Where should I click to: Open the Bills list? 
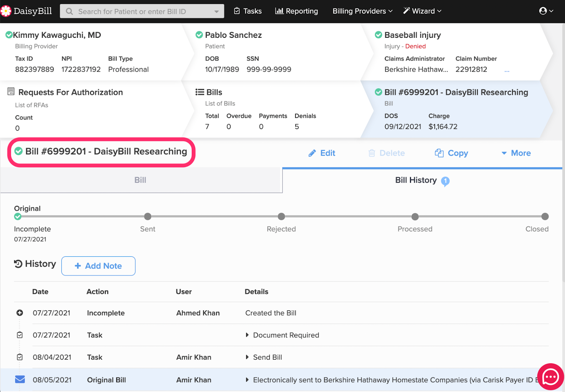(x=214, y=92)
